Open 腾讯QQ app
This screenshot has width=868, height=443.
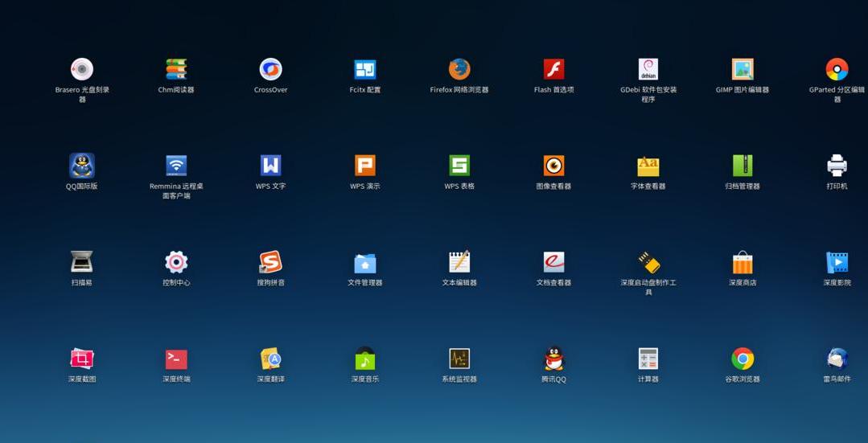point(553,359)
